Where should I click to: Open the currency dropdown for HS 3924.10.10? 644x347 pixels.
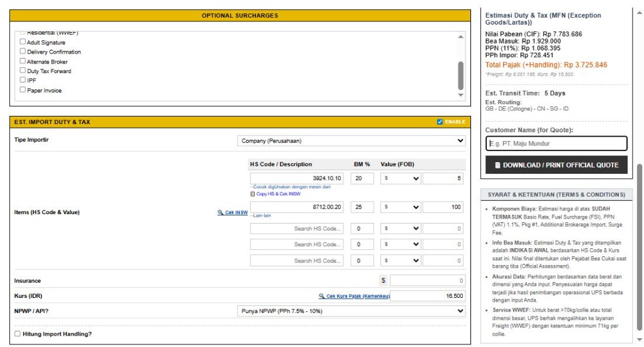pyautogui.click(x=400, y=179)
